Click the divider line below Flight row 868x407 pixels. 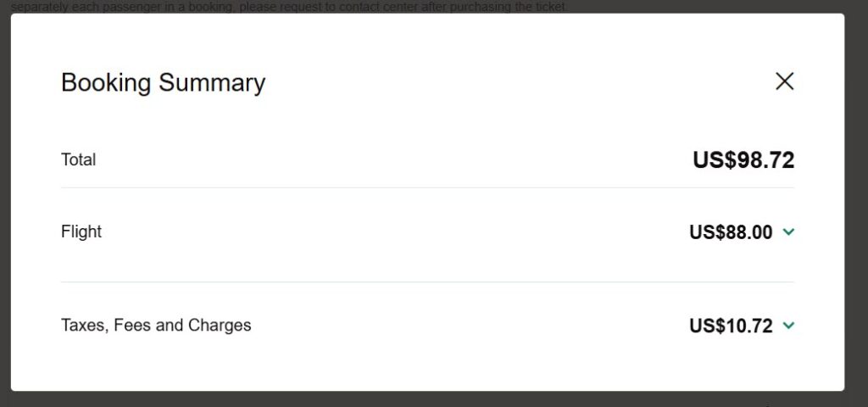[427, 282]
